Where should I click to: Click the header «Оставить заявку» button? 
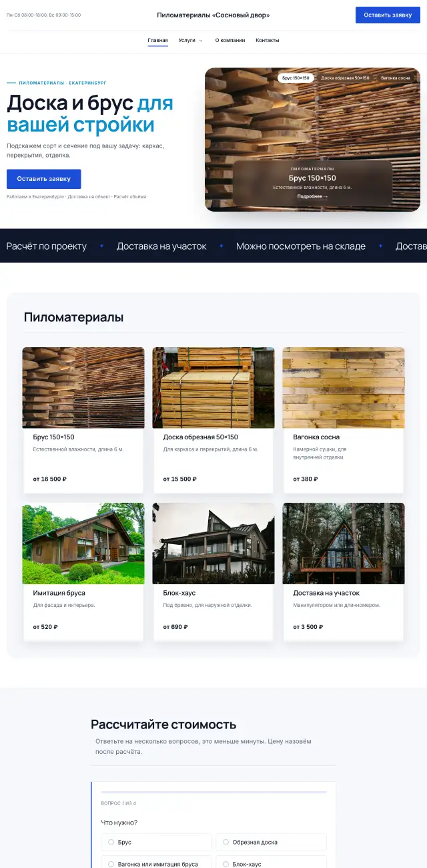pyautogui.click(x=388, y=15)
